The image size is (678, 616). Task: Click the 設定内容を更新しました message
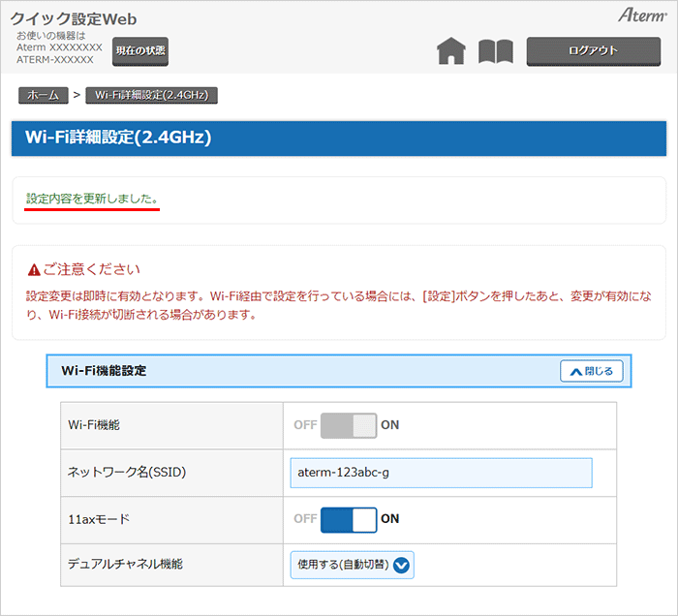tap(92, 199)
